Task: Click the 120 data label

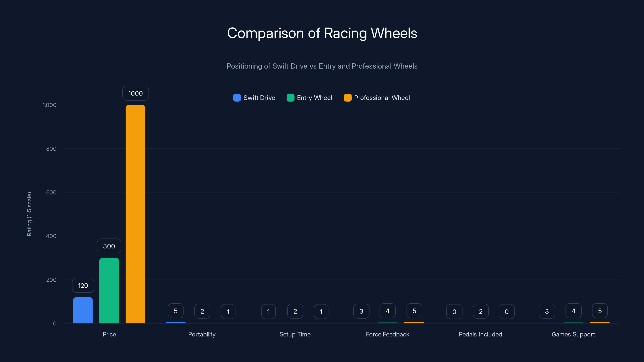Action: click(83, 285)
